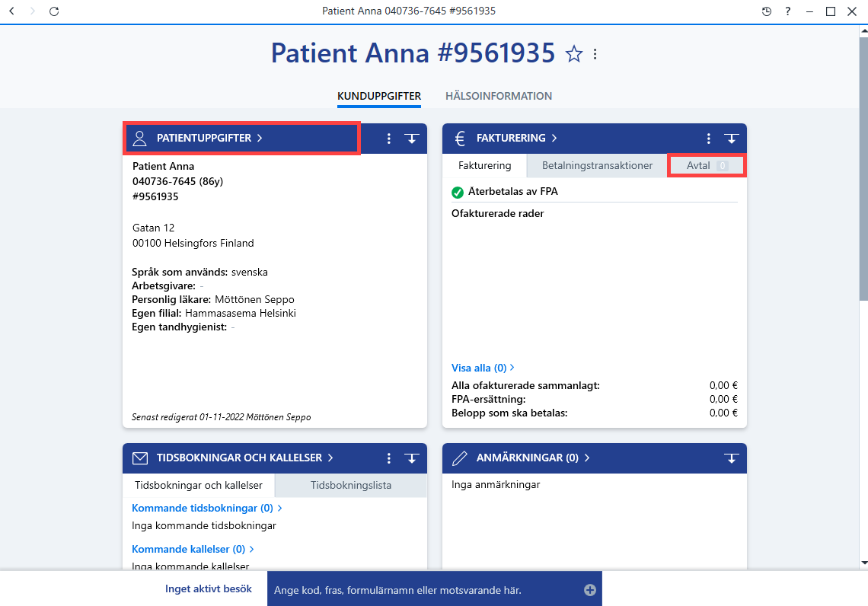Click the code or phrase input field
The image size is (868, 606).
click(x=425, y=590)
